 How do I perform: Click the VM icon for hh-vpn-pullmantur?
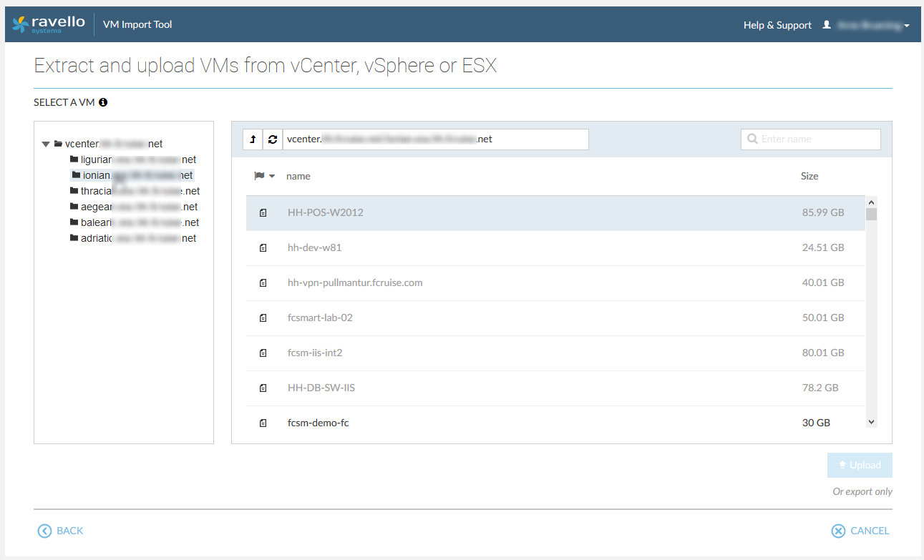tap(263, 283)
